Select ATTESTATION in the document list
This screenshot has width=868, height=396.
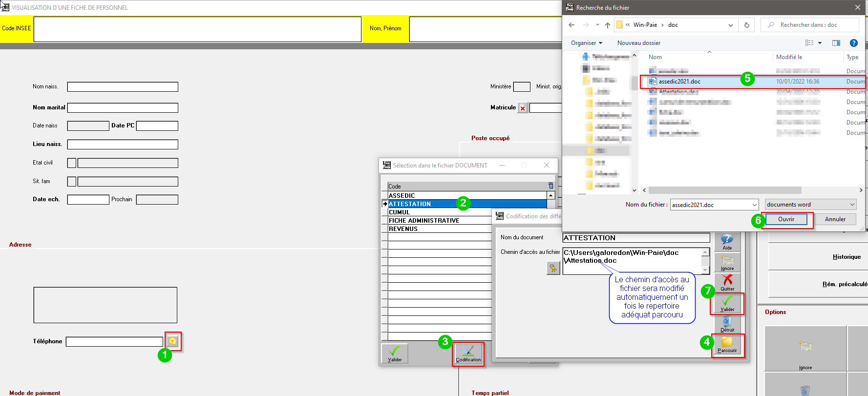[x=466, y=204]
